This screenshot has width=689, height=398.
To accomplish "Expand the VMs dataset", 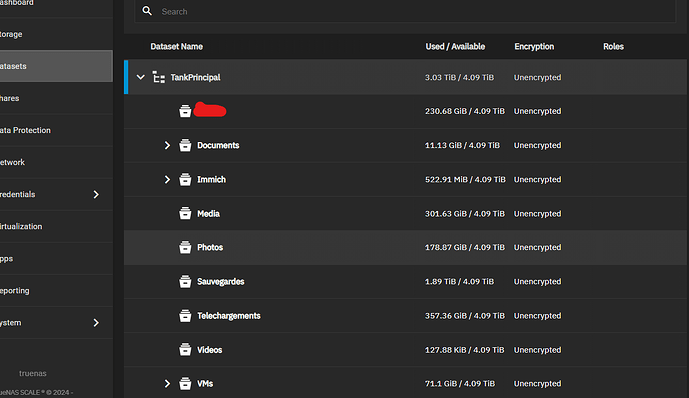I will [167, 384].
